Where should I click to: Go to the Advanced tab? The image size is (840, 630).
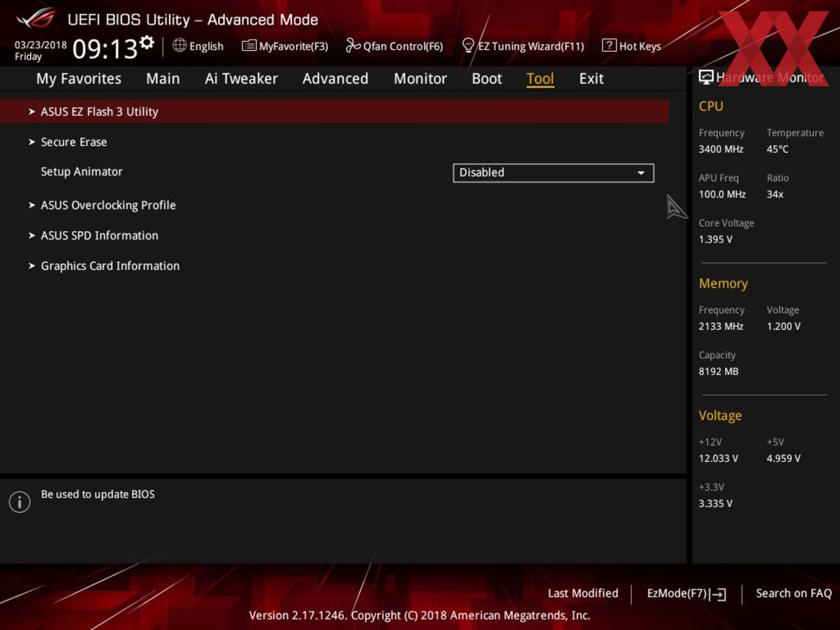[x=335, y=78]
